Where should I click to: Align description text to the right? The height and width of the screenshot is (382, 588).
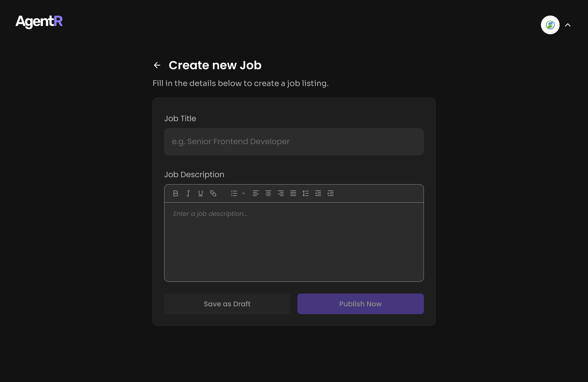pyautogui.click(x=281, y=193)
